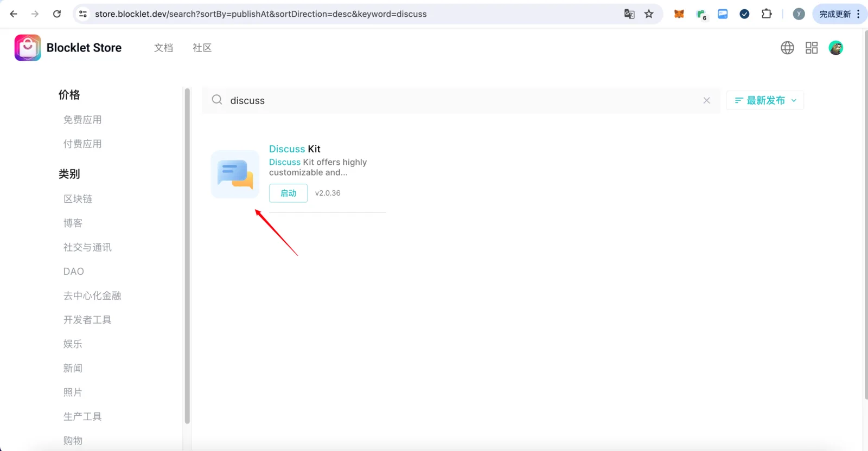
Task: Click the 完成更新 update button
Action: [835, 14]
